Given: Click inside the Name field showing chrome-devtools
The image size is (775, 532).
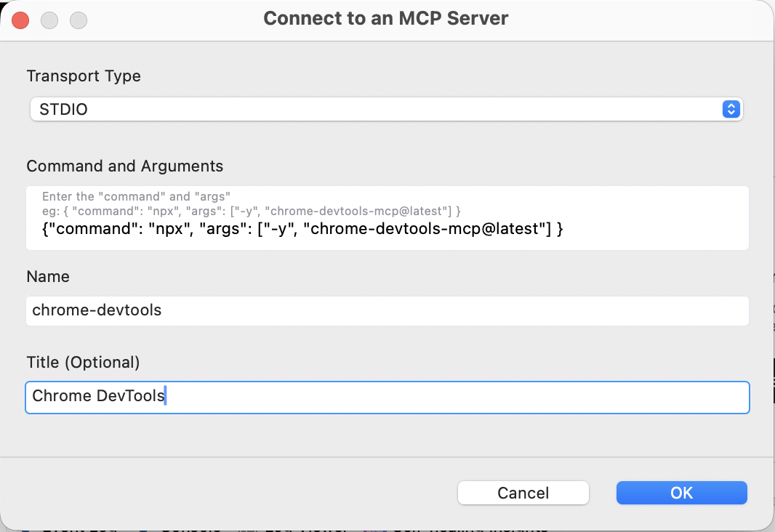Looking at the screenshot, I should (387, 310).
